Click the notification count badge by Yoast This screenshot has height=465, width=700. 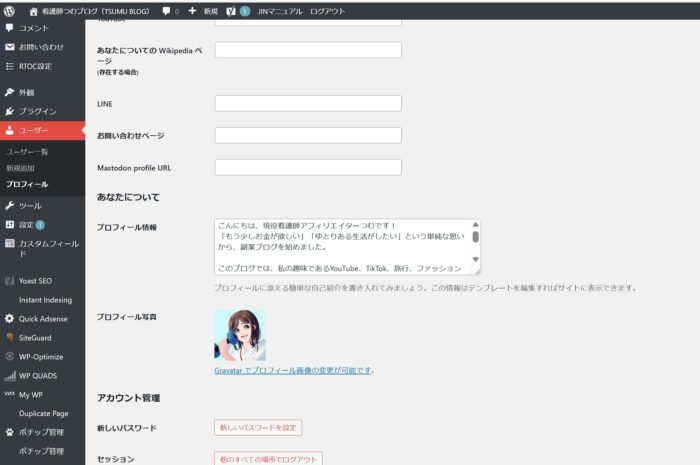tap(245, 11)
